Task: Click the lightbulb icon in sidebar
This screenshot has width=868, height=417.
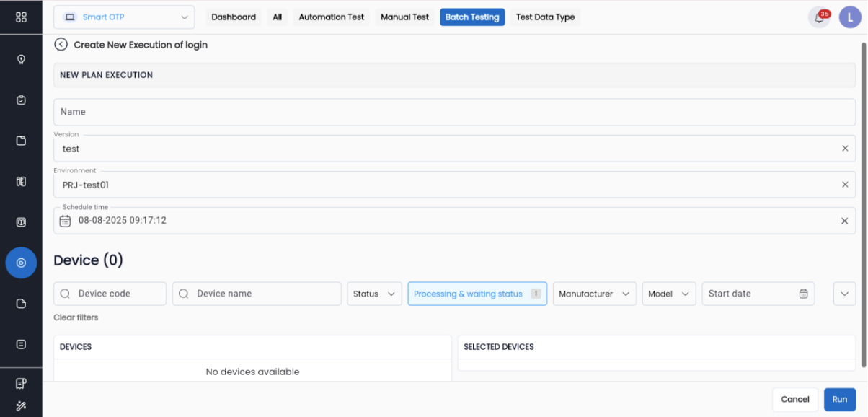Action: point(21,59)
